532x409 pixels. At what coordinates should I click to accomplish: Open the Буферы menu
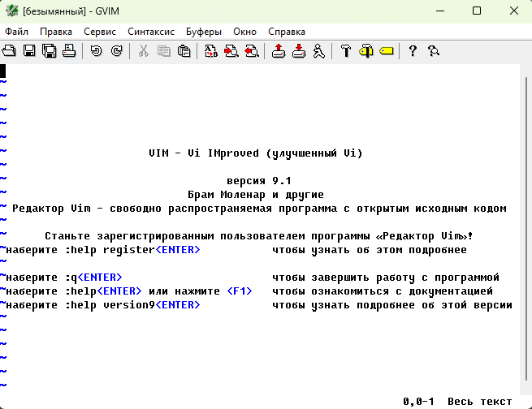coord(204,32)
